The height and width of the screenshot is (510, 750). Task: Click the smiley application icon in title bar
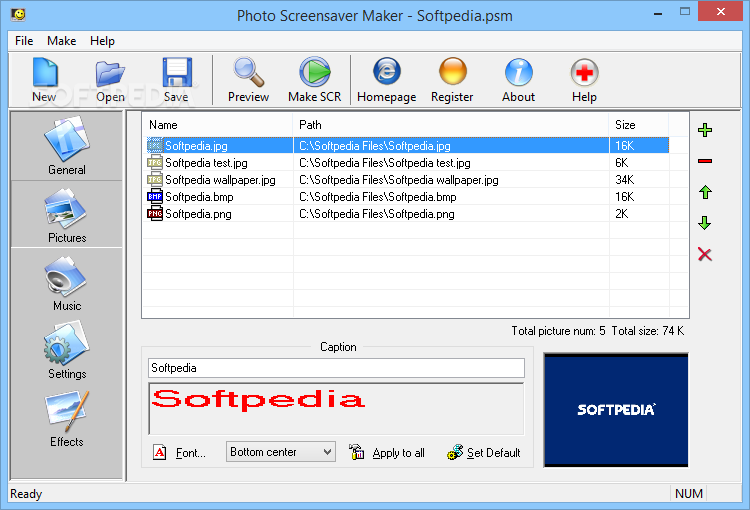[18, 14]
